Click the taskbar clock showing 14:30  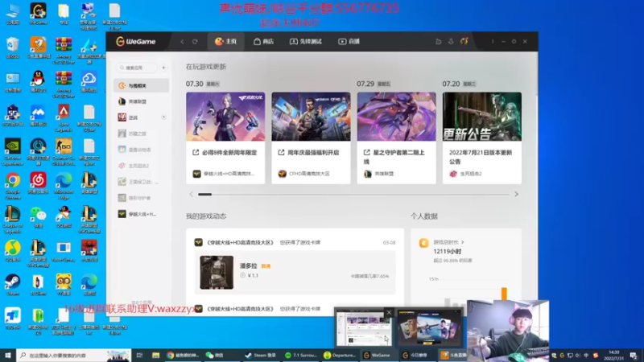613,355
